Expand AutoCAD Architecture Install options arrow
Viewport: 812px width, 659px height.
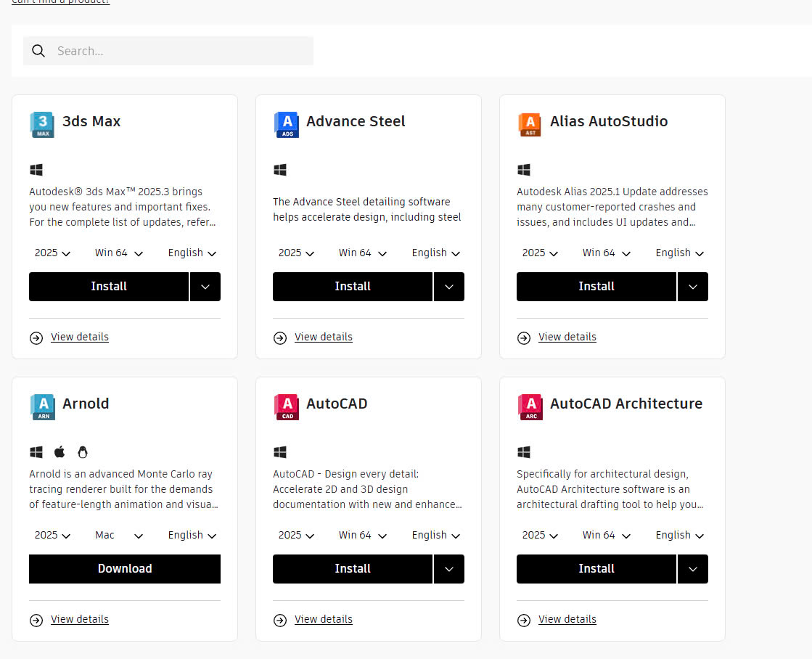693,569
